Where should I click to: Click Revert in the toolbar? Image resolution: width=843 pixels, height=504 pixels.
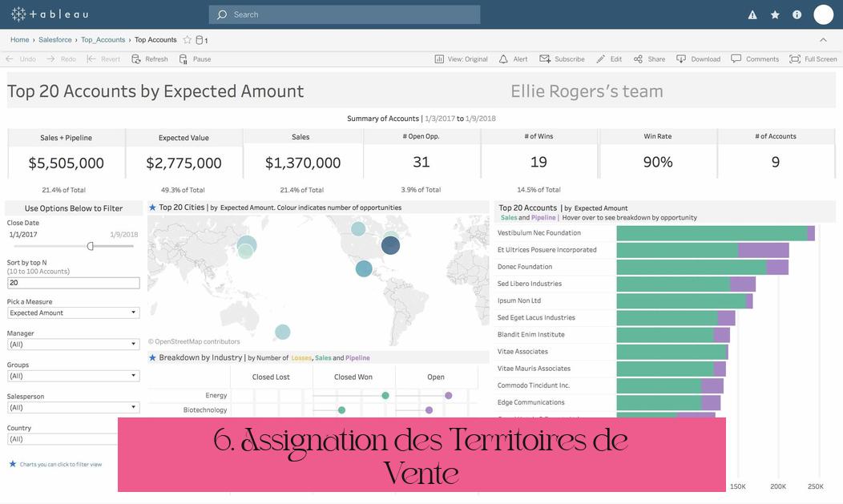pyautogui.click(x=103, y=59)
